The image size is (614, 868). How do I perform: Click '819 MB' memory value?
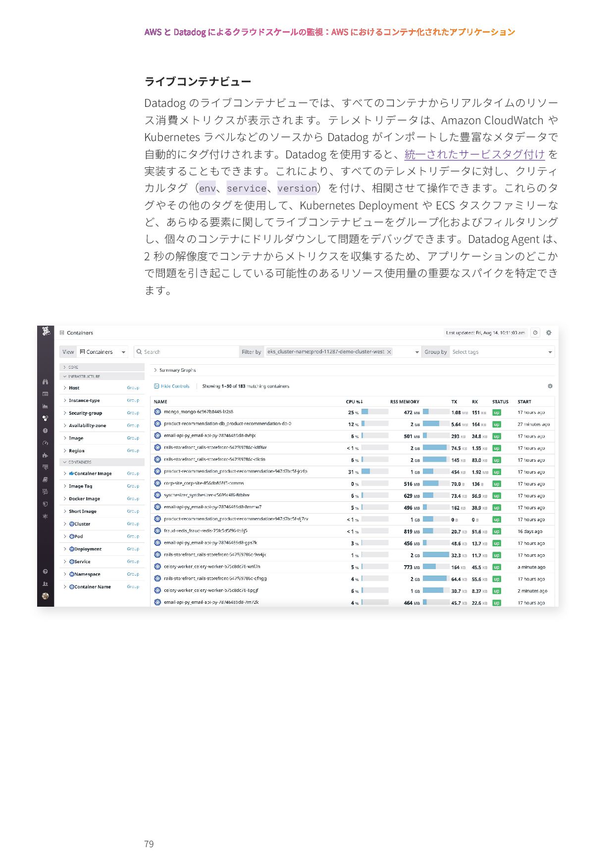(x=411, y=531)
